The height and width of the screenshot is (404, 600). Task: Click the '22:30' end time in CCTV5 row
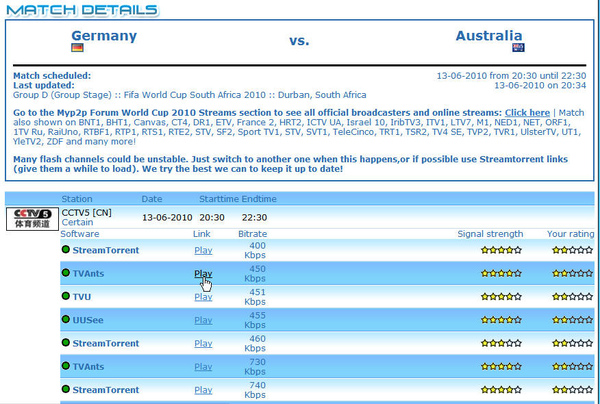point(254,218)
